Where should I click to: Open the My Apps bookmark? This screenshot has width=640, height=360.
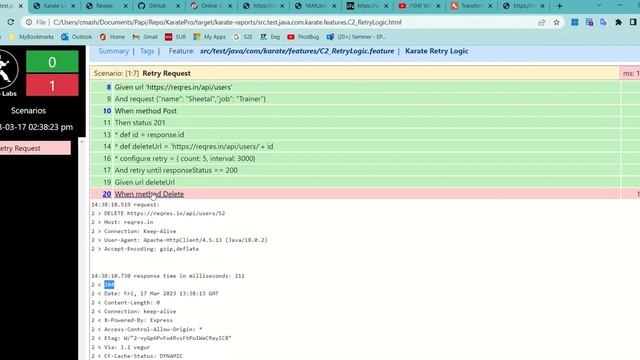click(209, 37)
